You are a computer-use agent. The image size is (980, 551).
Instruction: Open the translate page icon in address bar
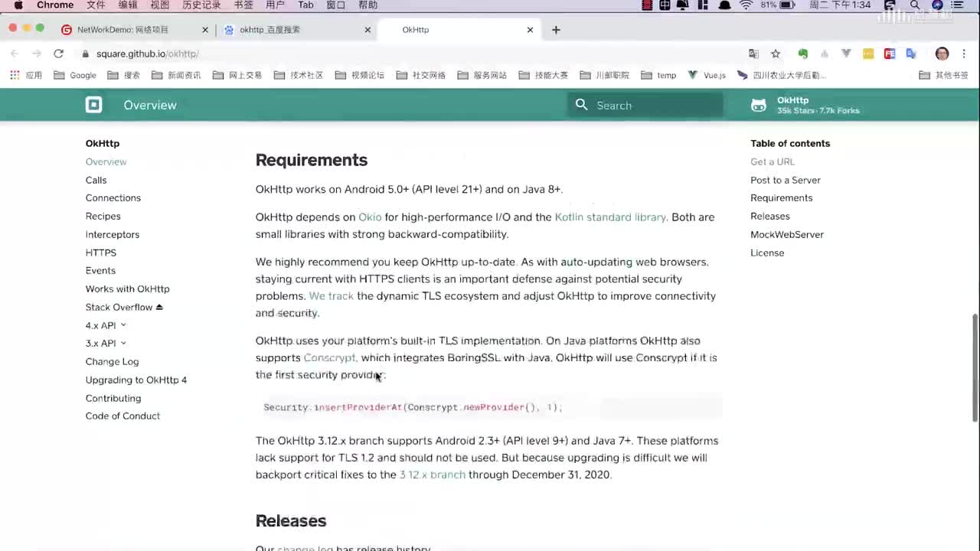coord(753,54)
